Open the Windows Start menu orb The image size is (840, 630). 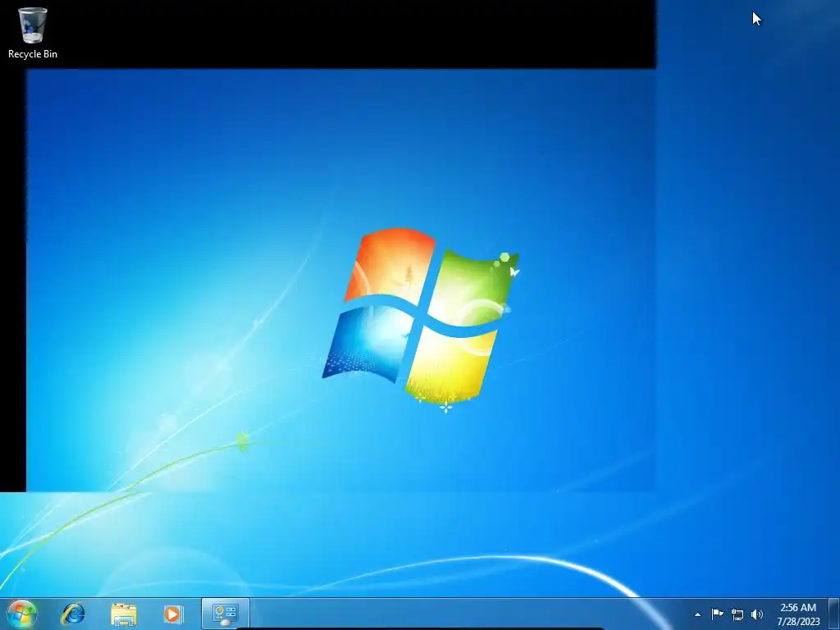coord(22,614)
